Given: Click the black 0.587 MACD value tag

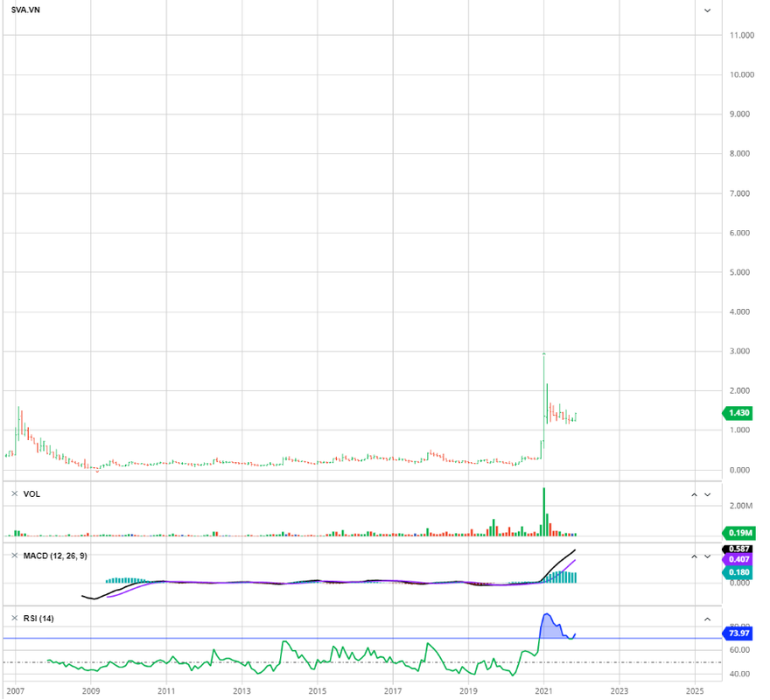Looking at the screenshot, I should 738,549.
